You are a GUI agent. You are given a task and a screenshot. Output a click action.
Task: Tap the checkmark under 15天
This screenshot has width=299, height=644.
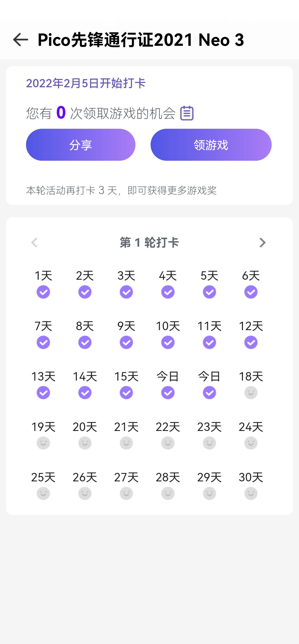click(126, 393)
